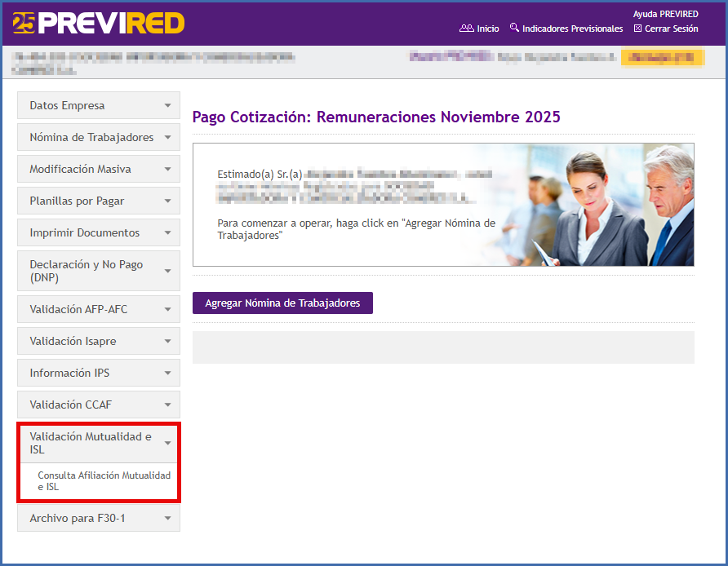Click the magnifier icon beside Indicadores Previsionales
728x566 pixels.
pyautogui.click(x=514, y=28)
